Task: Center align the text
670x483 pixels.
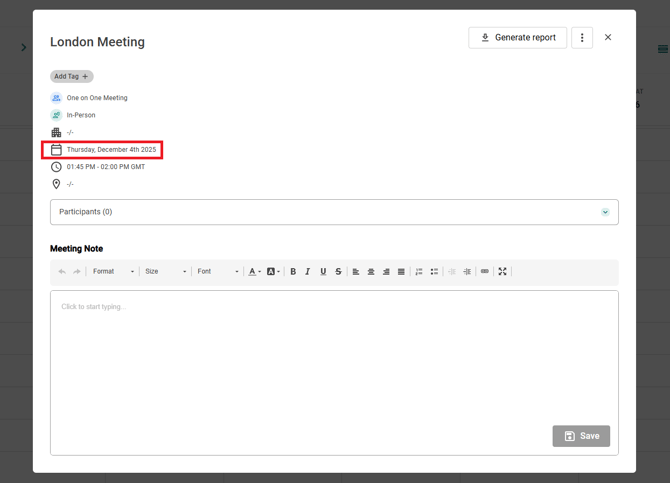Action: click(x=371, y=271)
